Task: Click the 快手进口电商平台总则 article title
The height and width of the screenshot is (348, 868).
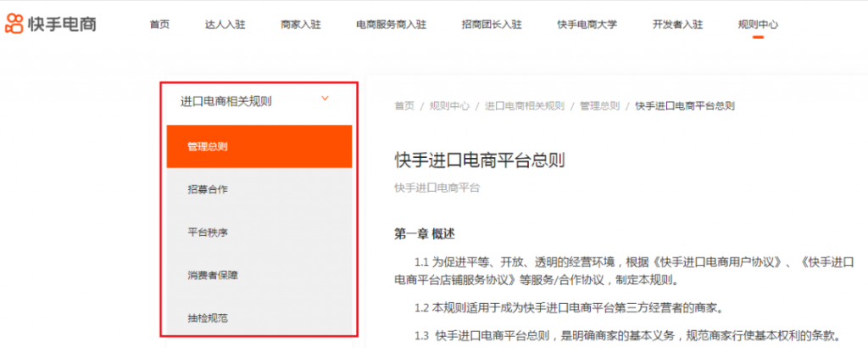Action: [x=480, y=160]
